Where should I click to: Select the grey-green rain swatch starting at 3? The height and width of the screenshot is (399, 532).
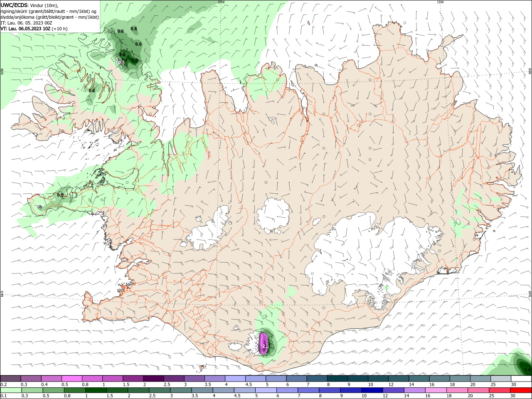point(180,390)
